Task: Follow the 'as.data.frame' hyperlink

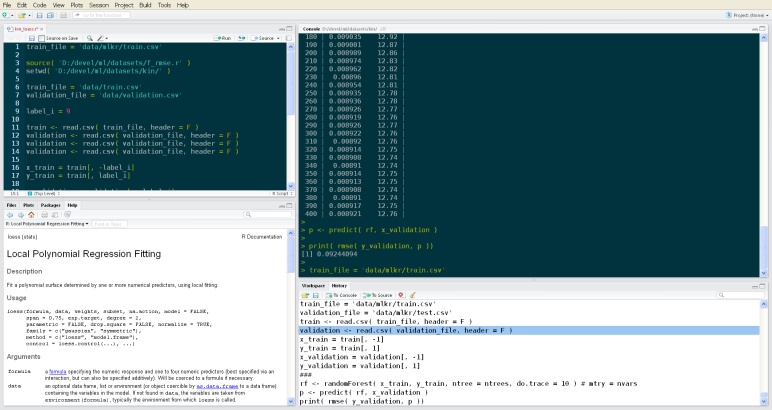Action: [x=217, y=386]
